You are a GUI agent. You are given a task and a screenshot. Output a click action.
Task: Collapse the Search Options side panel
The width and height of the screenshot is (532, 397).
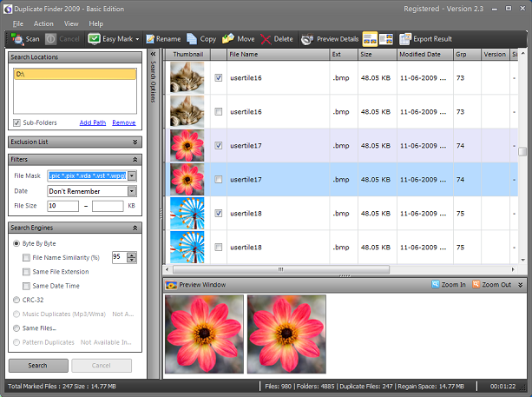click(x=153, y=54)
